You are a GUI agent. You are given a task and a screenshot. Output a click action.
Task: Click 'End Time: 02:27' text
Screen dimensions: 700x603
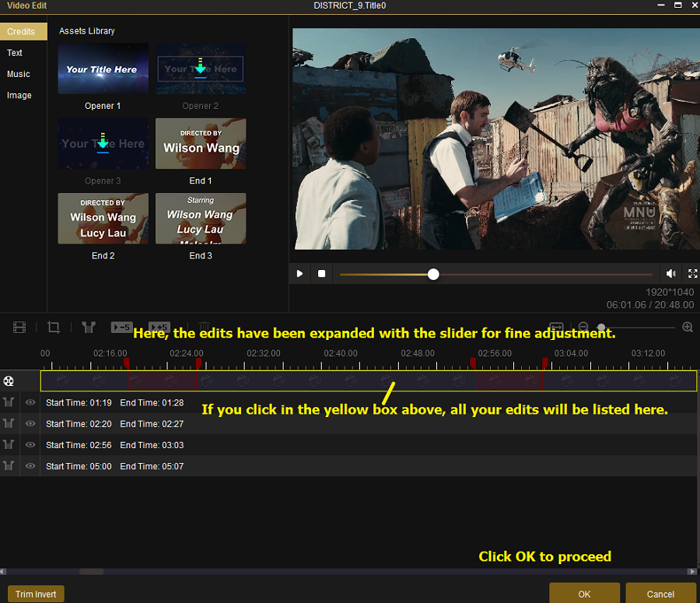[152, 424]
